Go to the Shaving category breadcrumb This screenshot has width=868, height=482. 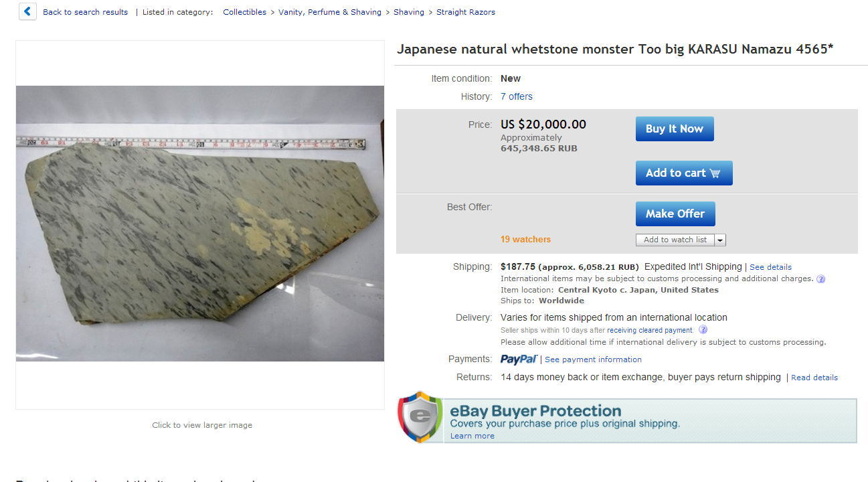(409, 12)
